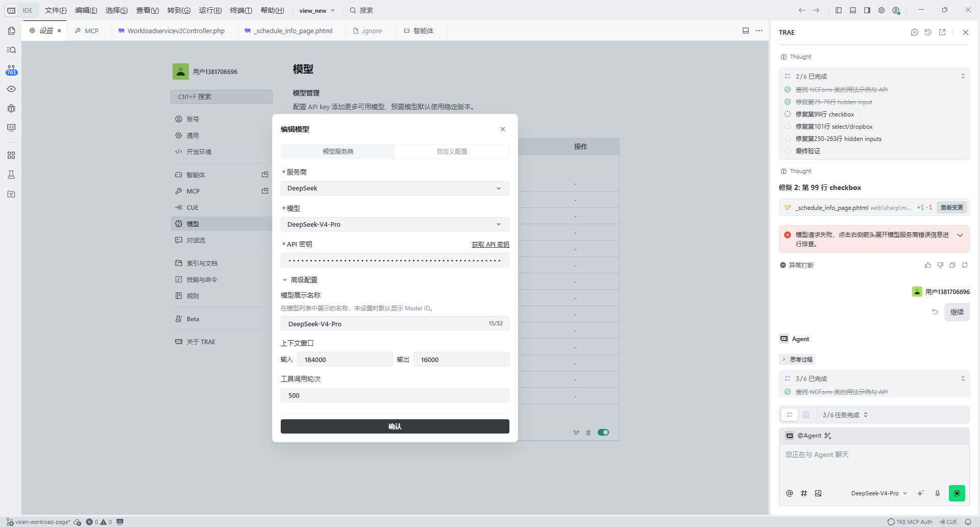Click the 继续 message bubble
980x527 pixels.
tap(957, 312)
